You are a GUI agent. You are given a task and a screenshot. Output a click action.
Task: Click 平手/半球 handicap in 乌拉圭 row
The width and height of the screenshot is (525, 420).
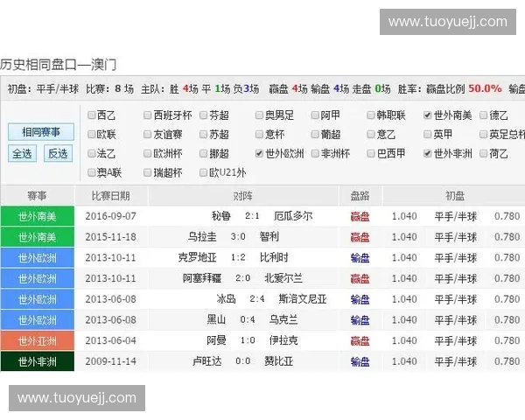coord(455,237)
